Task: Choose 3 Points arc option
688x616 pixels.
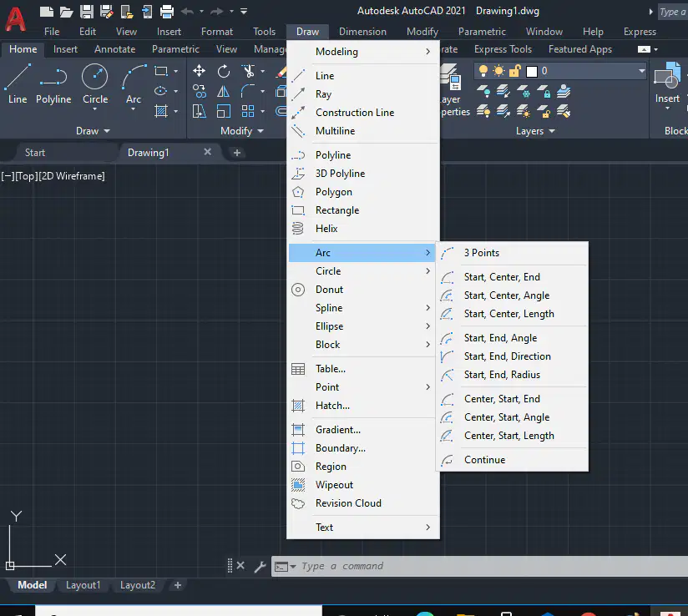Action: tap(513, 253)
